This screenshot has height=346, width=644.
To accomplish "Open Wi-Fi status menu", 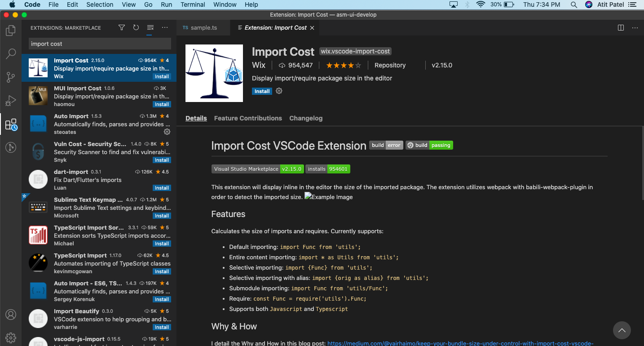I will (481, 4).
